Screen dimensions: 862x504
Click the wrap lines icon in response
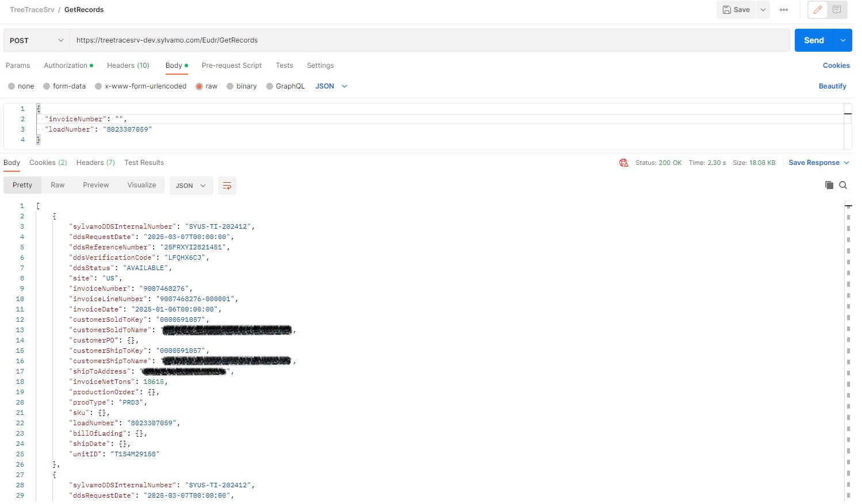227,186
